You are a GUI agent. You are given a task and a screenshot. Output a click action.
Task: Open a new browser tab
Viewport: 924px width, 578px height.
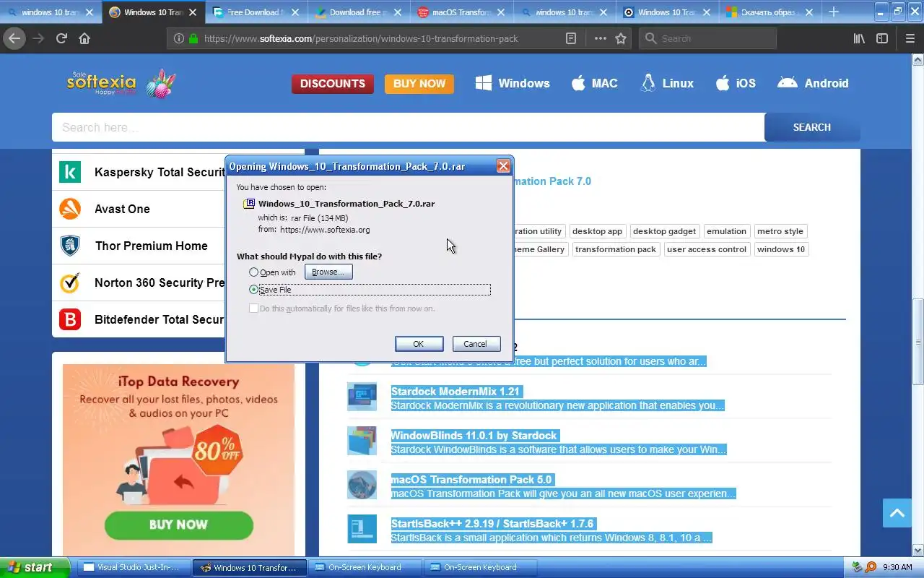[x=834, y=12]
